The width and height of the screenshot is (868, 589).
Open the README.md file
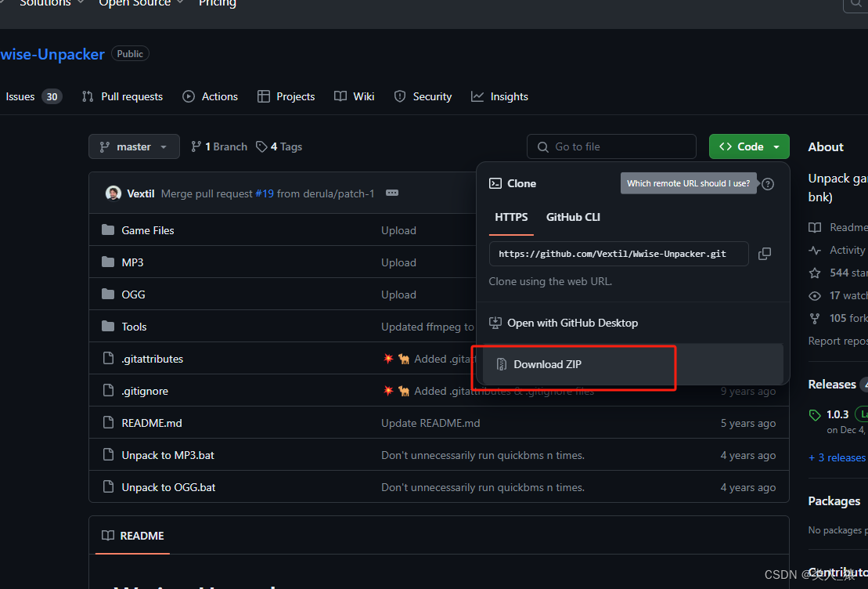click(x=152, y=423)
